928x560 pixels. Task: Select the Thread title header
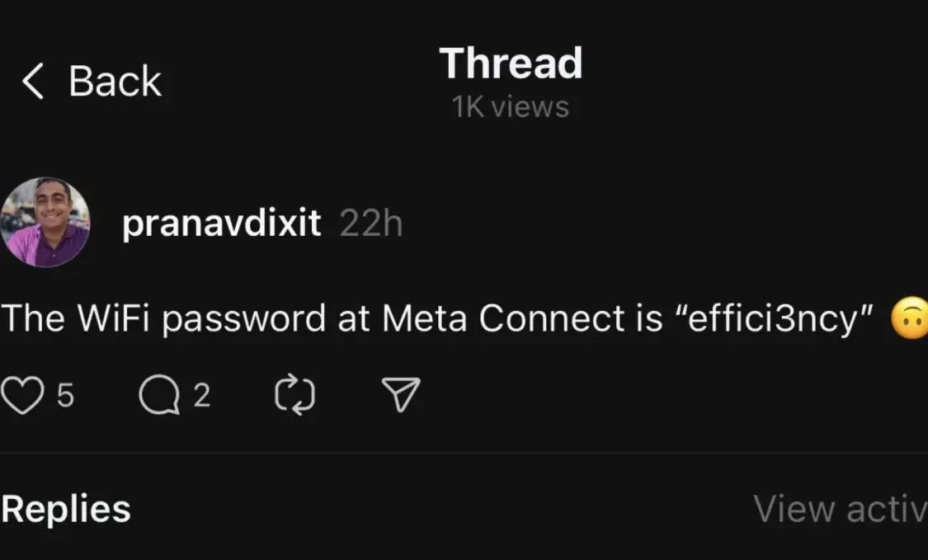click(511, 64)
